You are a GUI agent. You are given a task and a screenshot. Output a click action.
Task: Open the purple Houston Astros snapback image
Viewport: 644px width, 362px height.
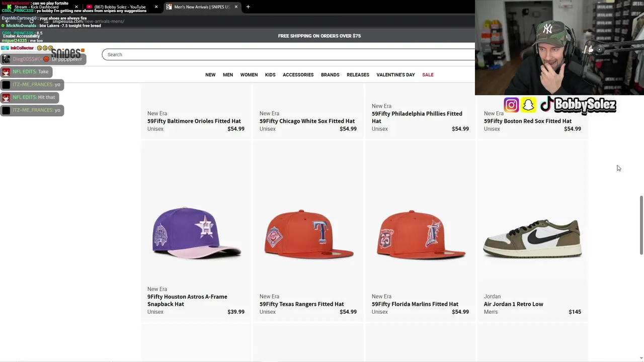tap(196, 233)
